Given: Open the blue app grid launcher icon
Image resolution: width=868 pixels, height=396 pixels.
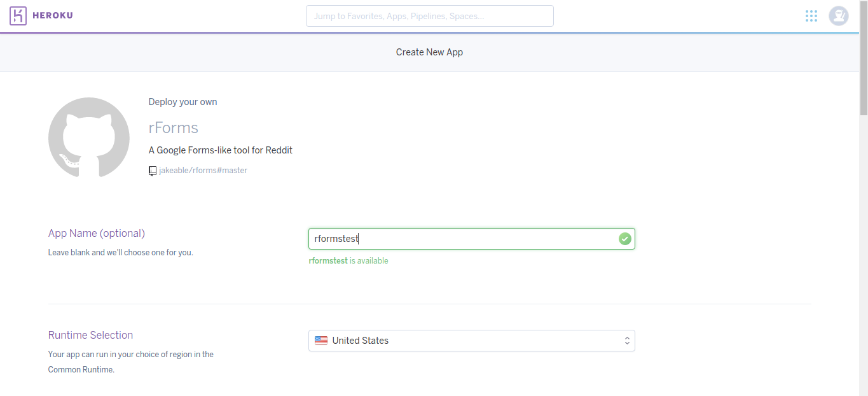Looking at the screenshot, I should pos(811,15).
